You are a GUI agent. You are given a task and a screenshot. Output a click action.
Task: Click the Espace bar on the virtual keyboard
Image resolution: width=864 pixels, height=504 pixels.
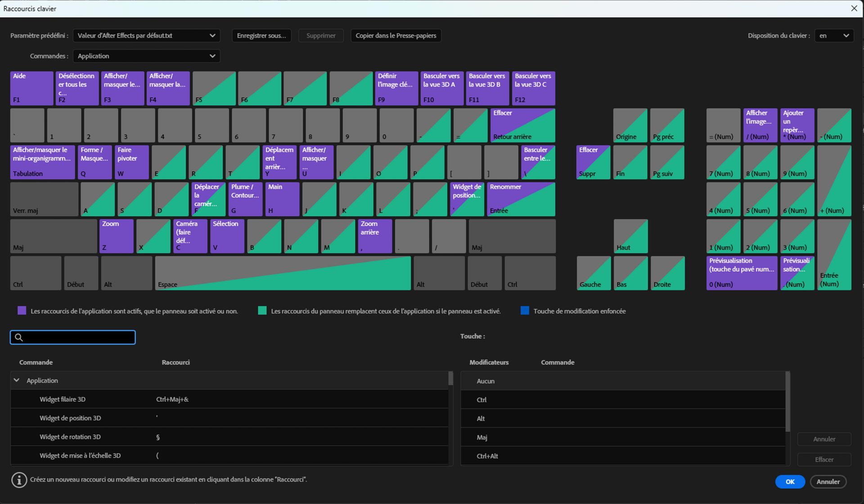(283, 273)
